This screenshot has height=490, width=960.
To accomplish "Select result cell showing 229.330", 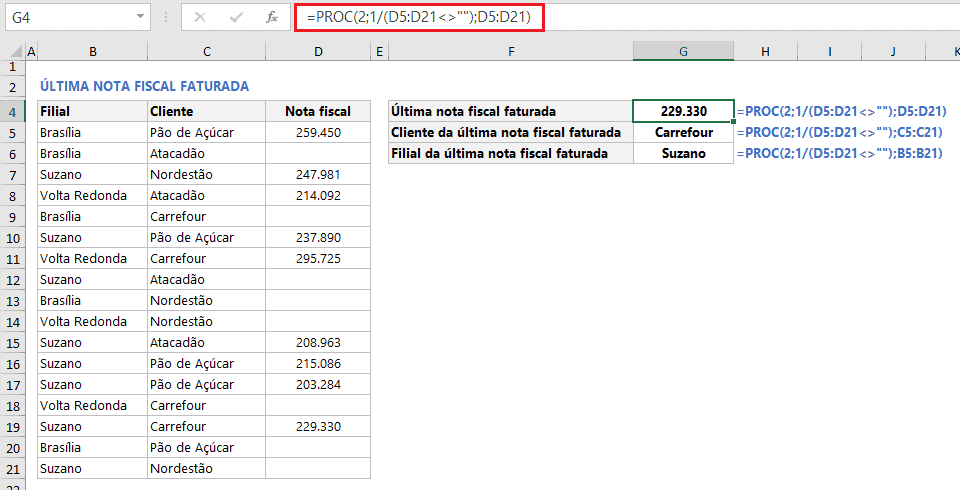I will (682, 111).
